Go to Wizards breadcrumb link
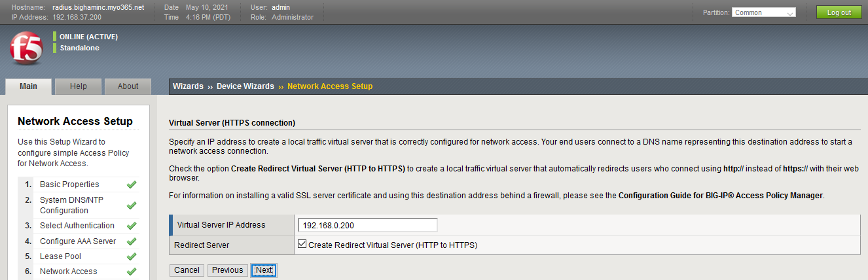 (x=188, y=86)
